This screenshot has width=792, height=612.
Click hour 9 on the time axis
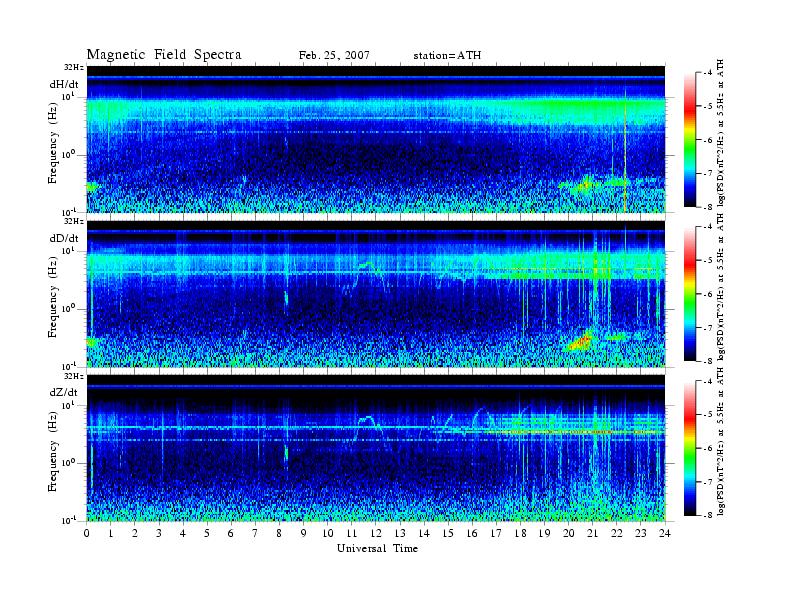[x=304, y=534]
